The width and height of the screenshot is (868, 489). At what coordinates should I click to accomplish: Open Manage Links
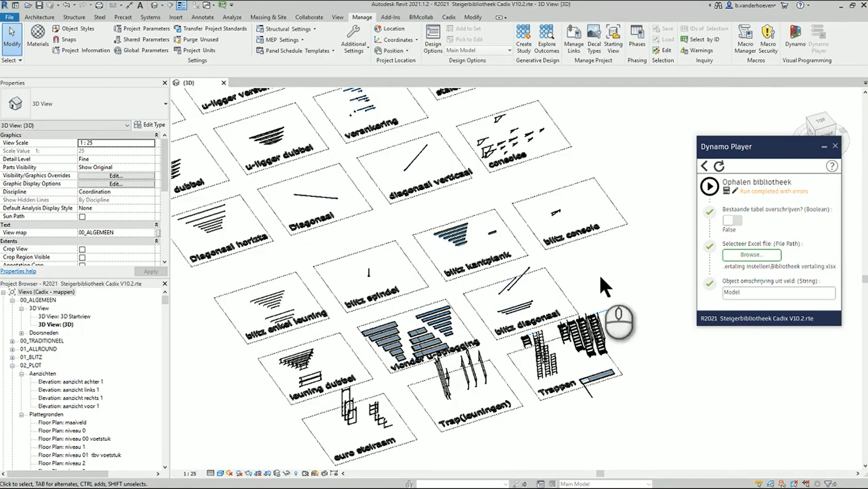click(x=573, y=39)
